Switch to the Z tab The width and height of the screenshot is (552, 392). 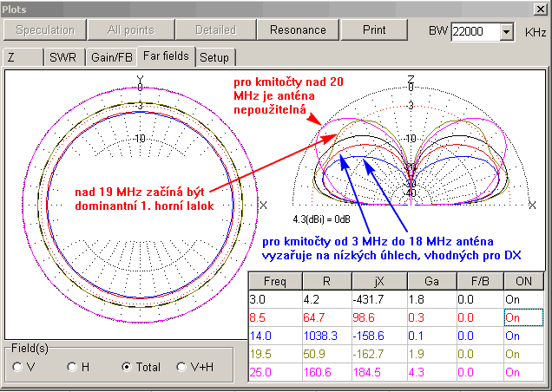tap(23, 57)
